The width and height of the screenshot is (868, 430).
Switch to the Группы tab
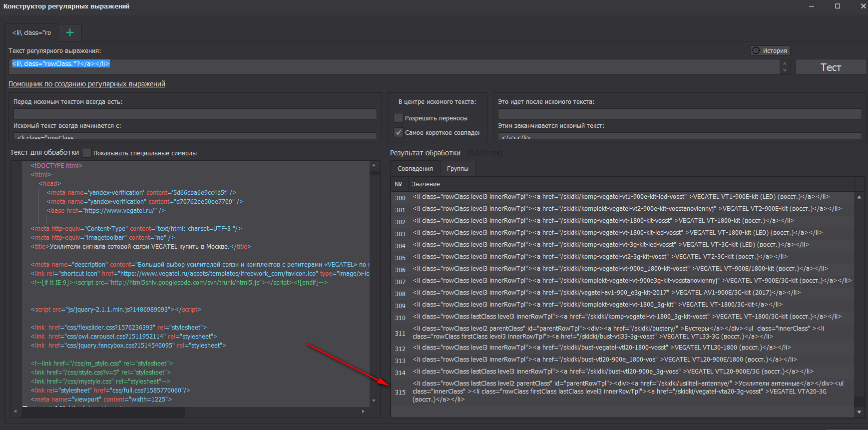click(x=457, y=169)
